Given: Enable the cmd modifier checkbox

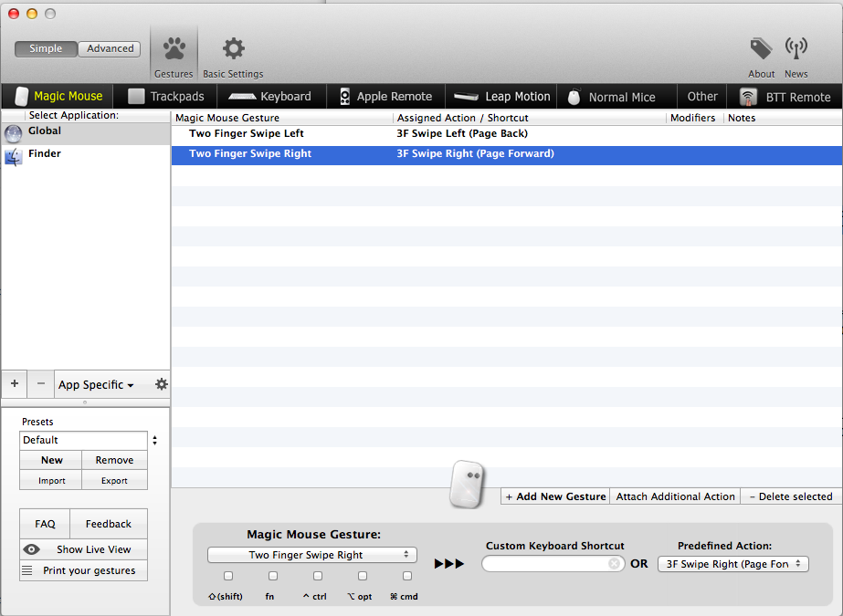Looking at the screenshot, I should pos(407,576).
